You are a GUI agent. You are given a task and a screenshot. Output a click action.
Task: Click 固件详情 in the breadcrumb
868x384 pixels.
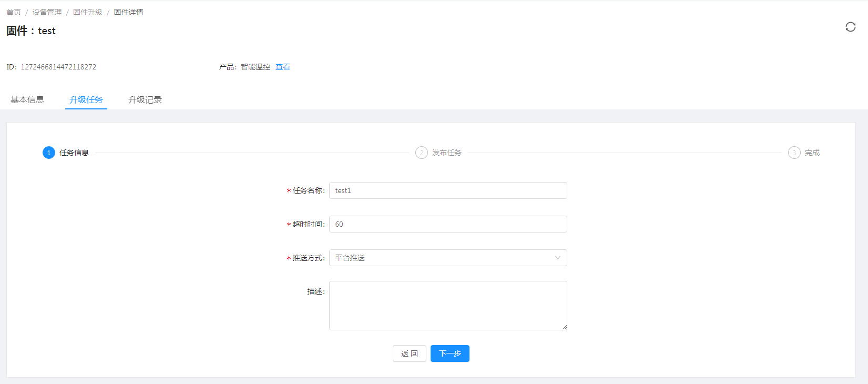point(129,12)
